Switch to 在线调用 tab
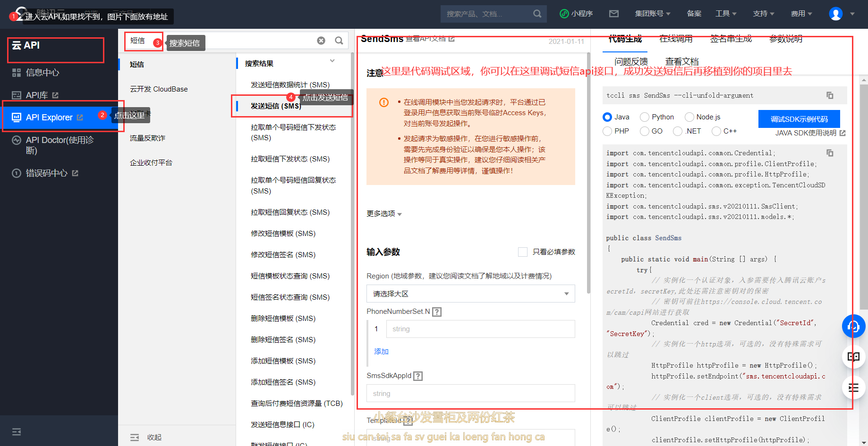 [x=676, y=39]
